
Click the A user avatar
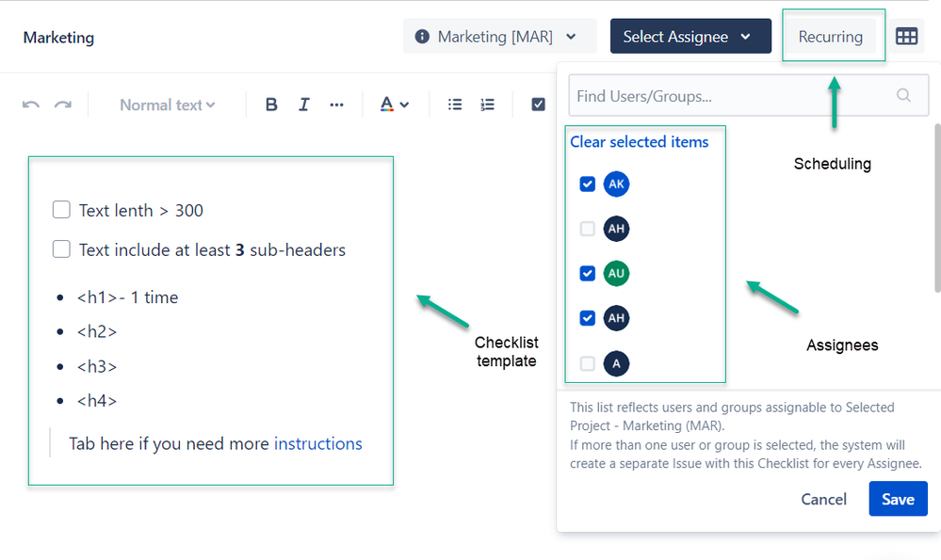tap(616, 363)
